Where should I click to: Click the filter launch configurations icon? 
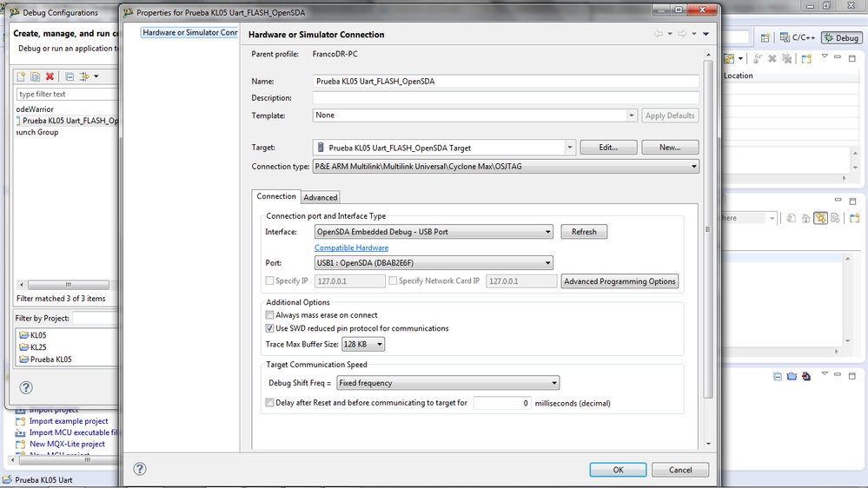coord(85,76)
